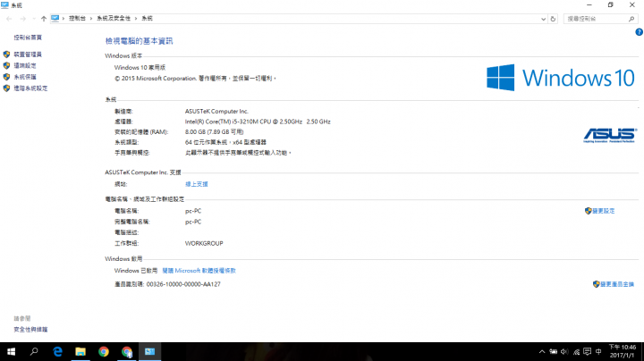
Task: Click the shield icon beside 進階系統設定
Action: (6, 88)
